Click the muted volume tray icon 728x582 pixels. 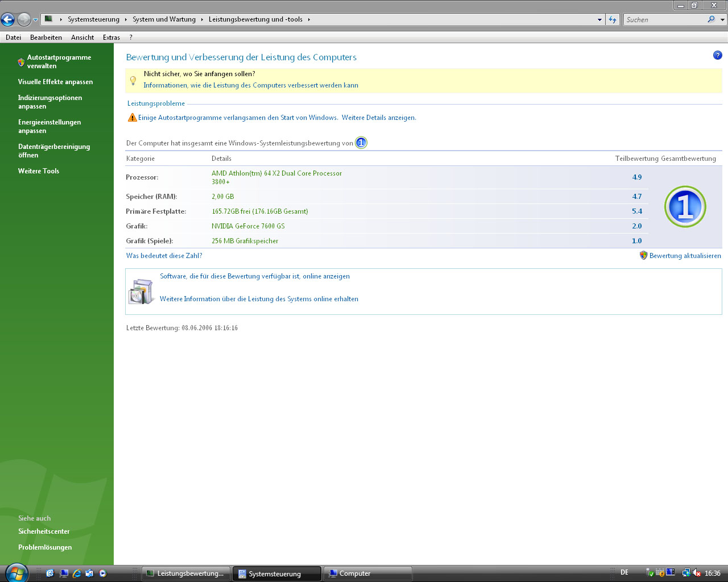(x=697, y=573)
